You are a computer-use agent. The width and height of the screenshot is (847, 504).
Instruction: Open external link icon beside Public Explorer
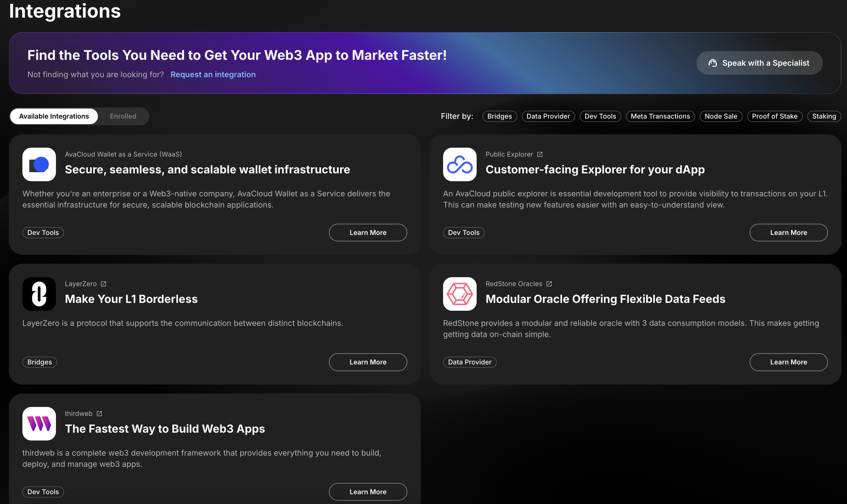540,154
